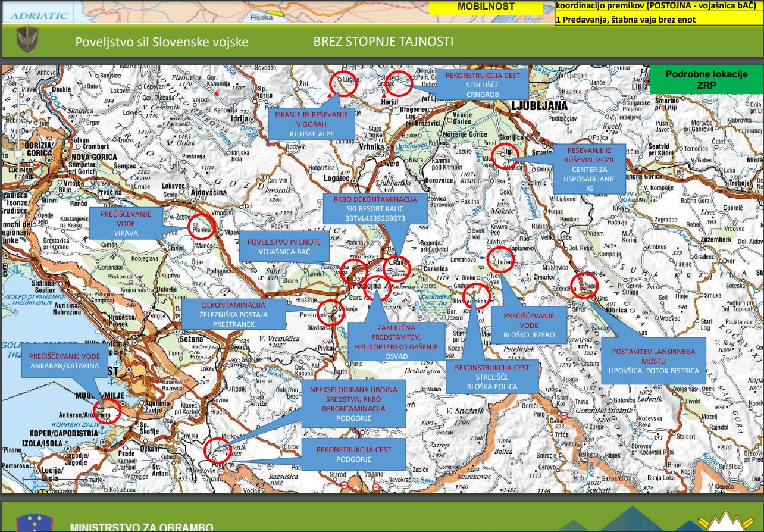764x532 pixels.
Task: Click the Poveljstvo sil Slovenske vojske title
Action: coord(162,43)
